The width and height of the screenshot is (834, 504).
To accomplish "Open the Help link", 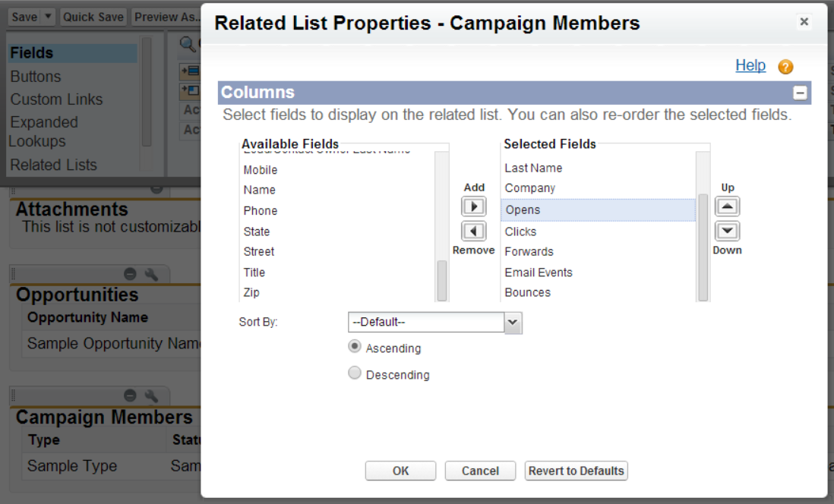I will [x=750, y=66].
